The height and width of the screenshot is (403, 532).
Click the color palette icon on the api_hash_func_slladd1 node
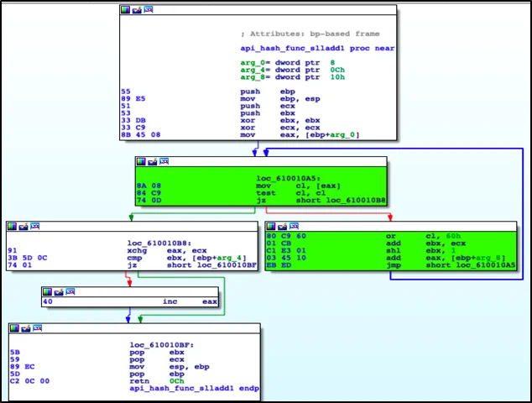(126, 9)
